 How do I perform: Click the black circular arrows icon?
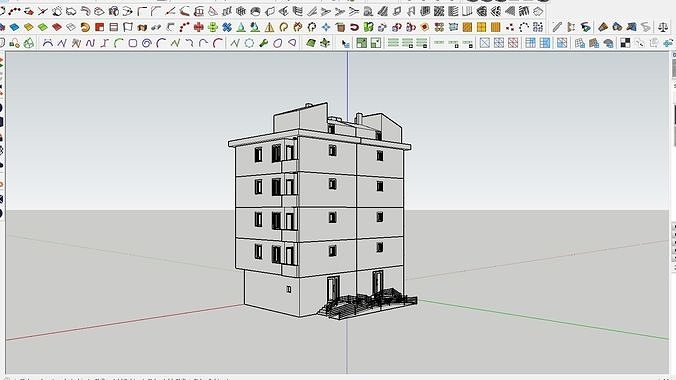(312, 28)
